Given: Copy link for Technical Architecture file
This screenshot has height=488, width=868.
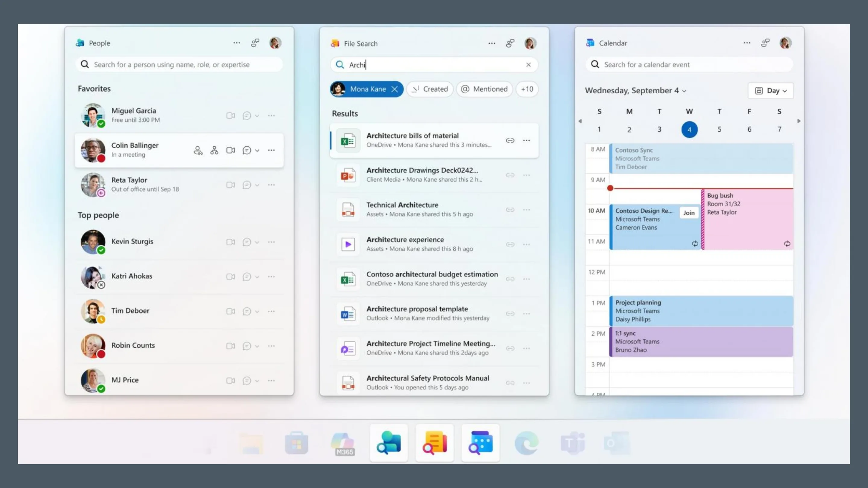Looking at the screenshot, I should point(510,210).
